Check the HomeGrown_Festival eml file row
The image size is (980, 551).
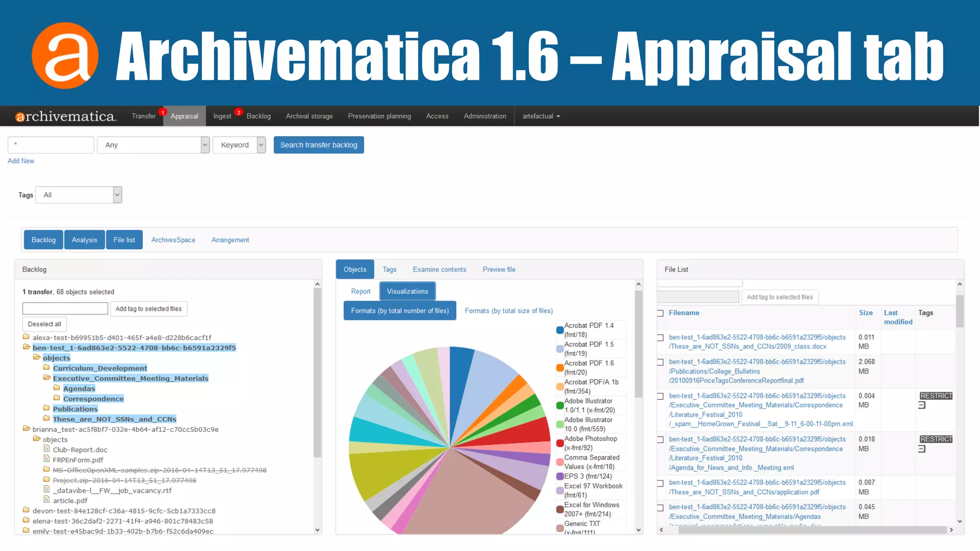[x=660, y=397]
